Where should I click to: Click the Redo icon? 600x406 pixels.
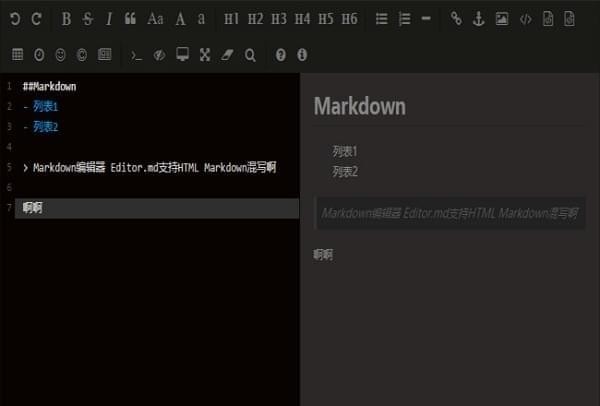(x=37, y=19)
